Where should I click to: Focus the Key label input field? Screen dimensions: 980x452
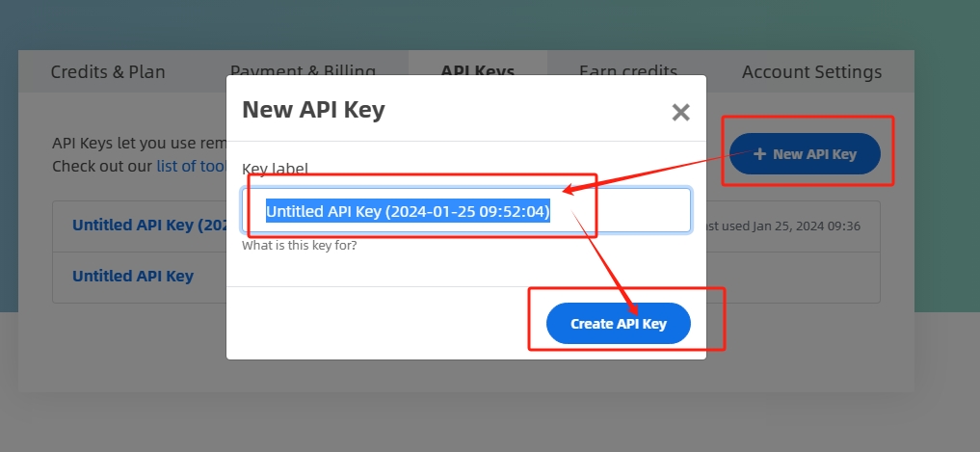click(x=466, y=211)
